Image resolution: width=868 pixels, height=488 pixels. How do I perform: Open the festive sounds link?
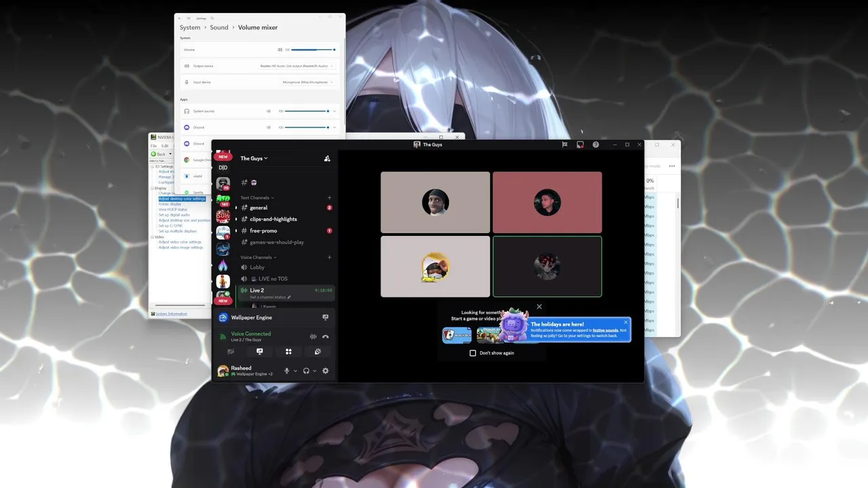click(x=604, y=330)
